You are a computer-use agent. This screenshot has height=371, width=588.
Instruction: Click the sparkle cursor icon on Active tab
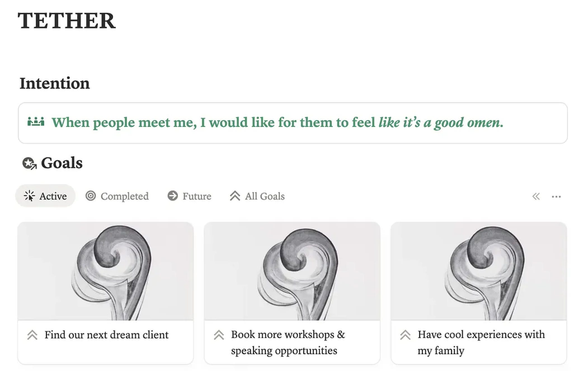click(x=29, y=196)
